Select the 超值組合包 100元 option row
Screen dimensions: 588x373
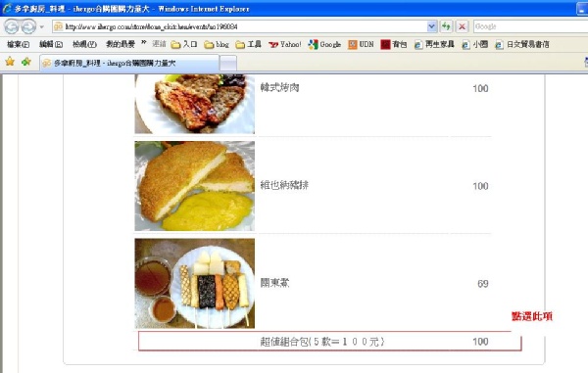click(x=330, y=341)
